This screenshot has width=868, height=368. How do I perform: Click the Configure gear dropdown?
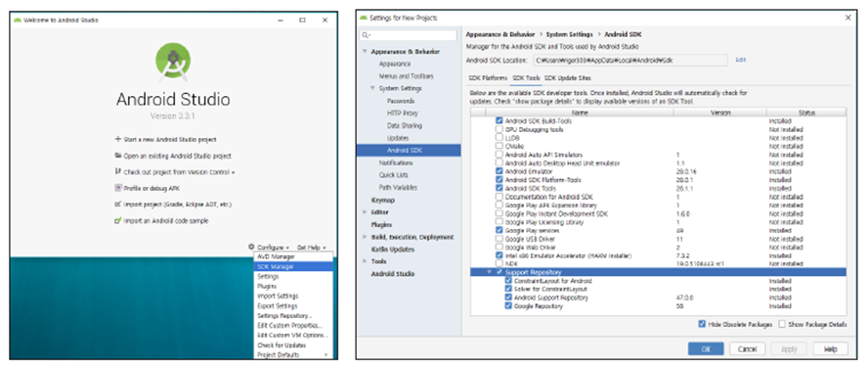pos(269,248)
